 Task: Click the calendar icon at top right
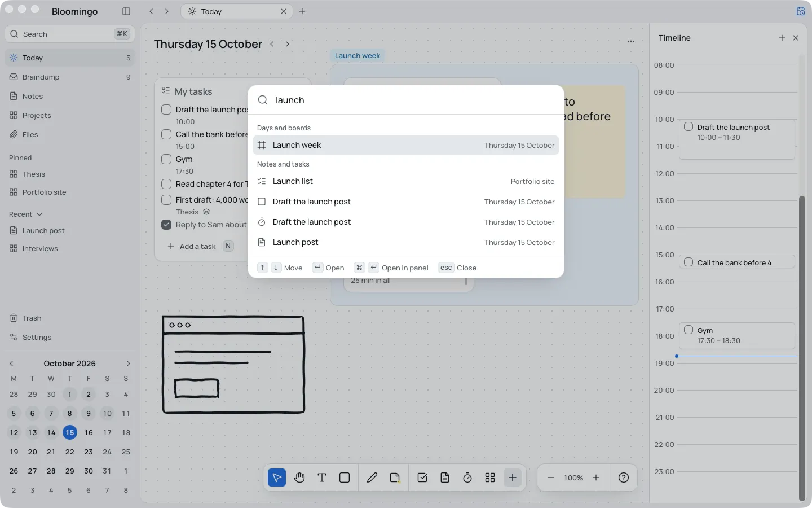(x=801, y=11)
